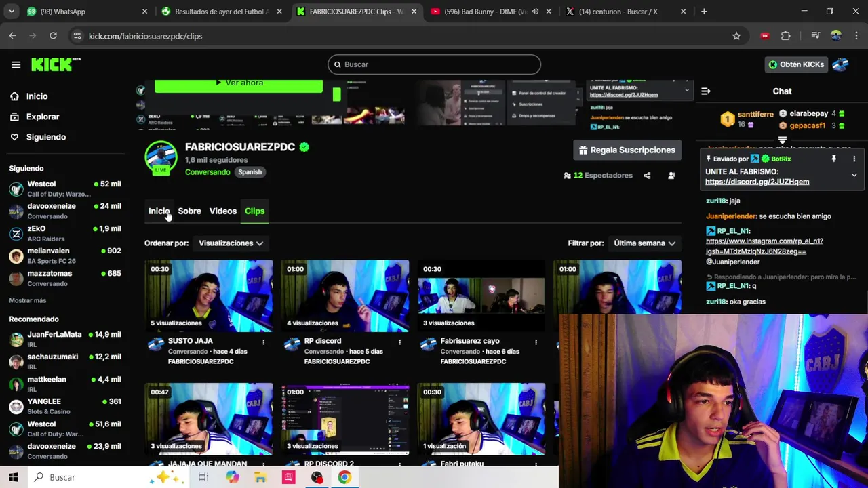Open sachauzumaki recommended channel

pyautogui.click(x=65, y=361)
